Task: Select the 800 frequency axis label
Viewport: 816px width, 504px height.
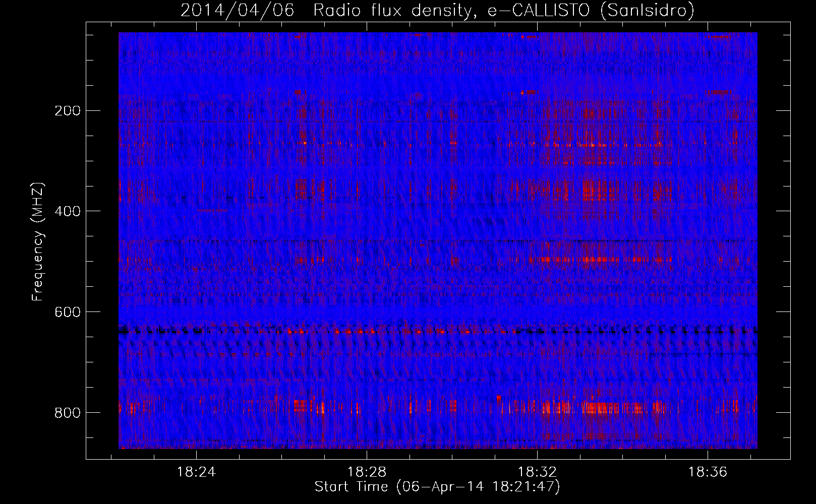Action: coord(67,413)
